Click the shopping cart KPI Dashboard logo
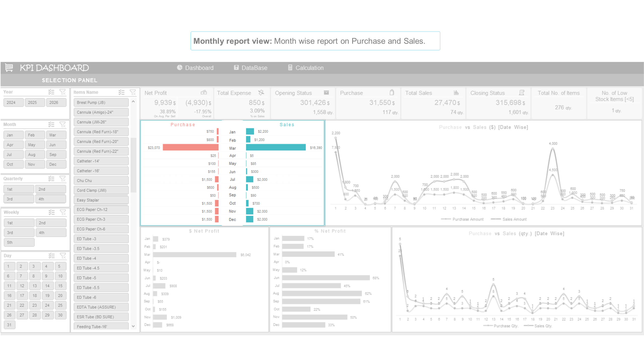 [x=9, y=68]
